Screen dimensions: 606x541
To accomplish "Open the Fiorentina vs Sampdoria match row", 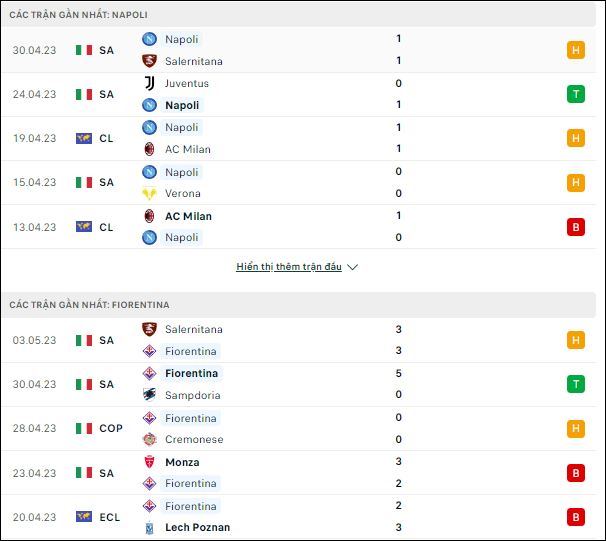I will tap(298, 384).
